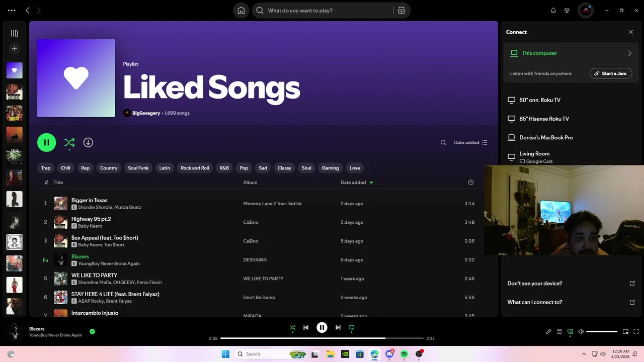Screen dimensions: 644x362
Task: Expand the This computer device entry
Action: (x=572, y=53)
